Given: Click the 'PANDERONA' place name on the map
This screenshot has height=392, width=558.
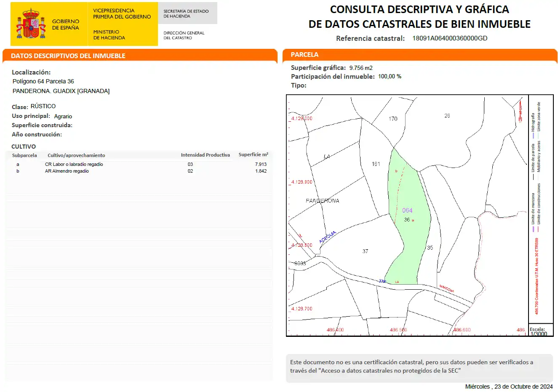Looking at the screenshot, I should tap(323, 201).
